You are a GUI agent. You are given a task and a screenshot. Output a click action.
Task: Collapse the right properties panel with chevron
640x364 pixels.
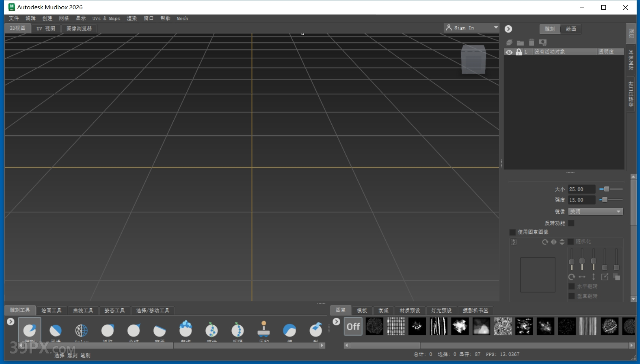tap(508, 29)
